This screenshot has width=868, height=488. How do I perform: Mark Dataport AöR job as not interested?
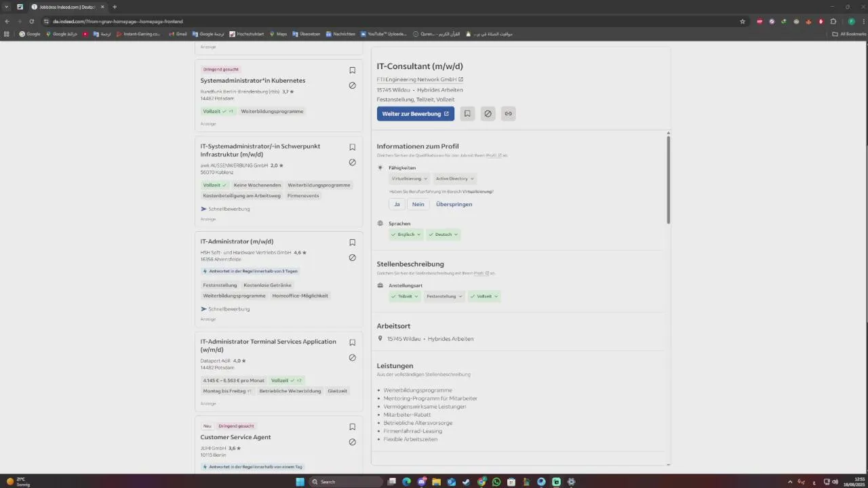(x=352, y=358)
